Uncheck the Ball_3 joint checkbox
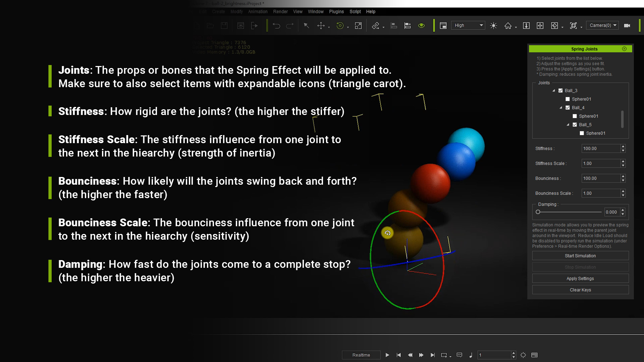Image resolution: width=644 pixels, height=362 pixels. click(x=560, y=90)
